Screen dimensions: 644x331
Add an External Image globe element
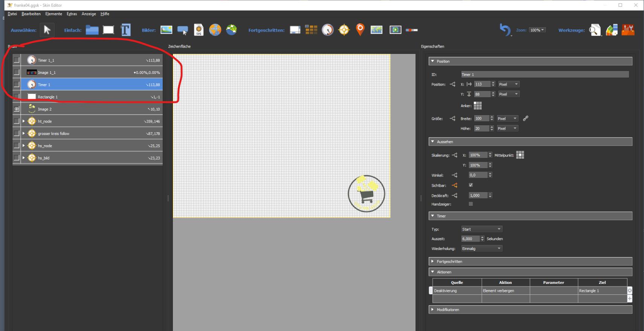click(x=215, y=30)
